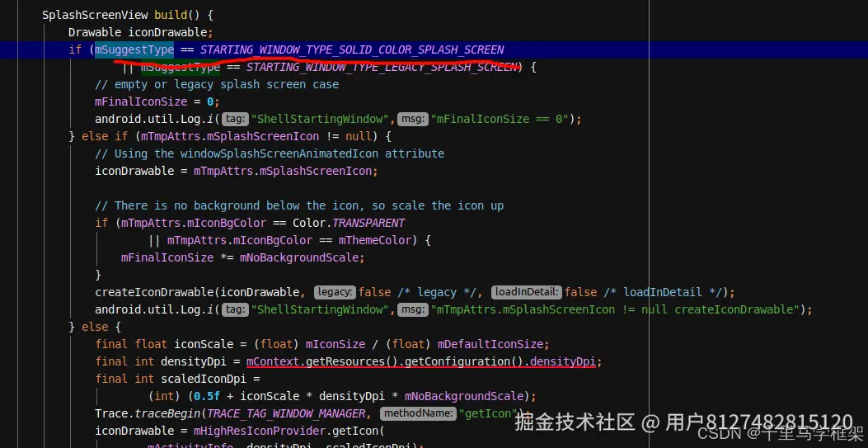Click the createIconDrawable( method call
The image size is (868, 448).
pos(157,292)
